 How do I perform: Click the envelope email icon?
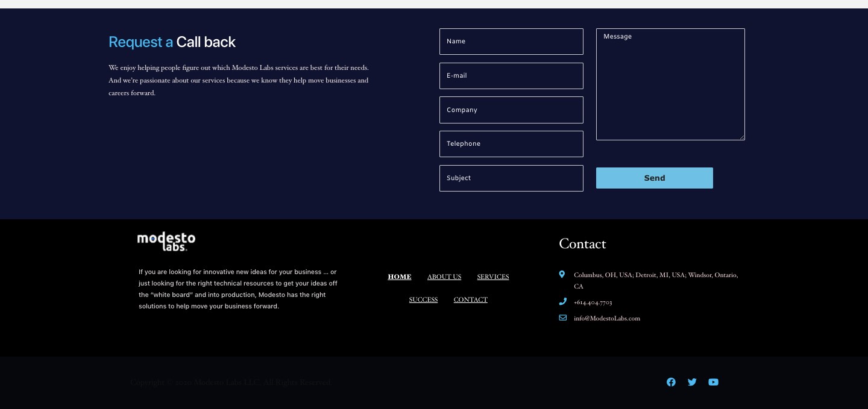click(x=562, y=318)
